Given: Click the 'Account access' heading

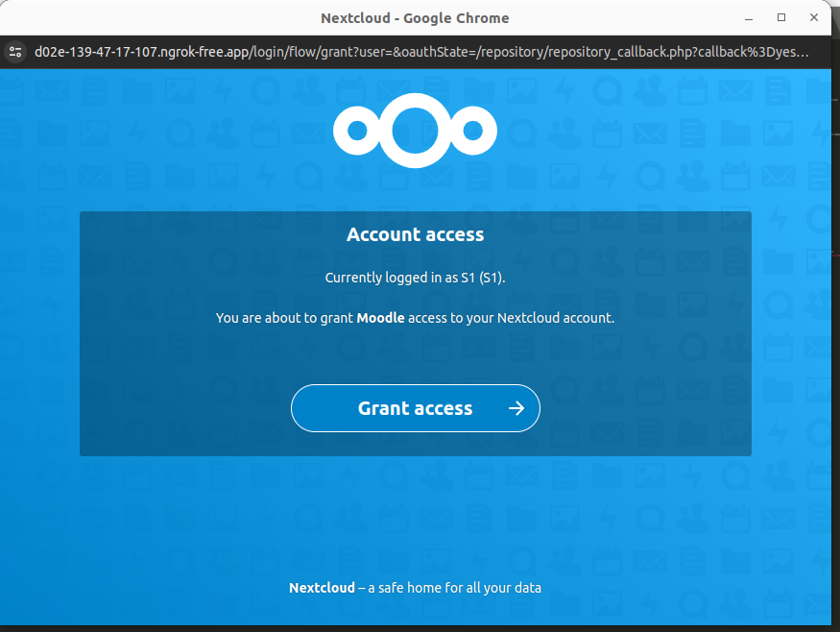Looking at the screenshot, I should (x=415, y=234).
